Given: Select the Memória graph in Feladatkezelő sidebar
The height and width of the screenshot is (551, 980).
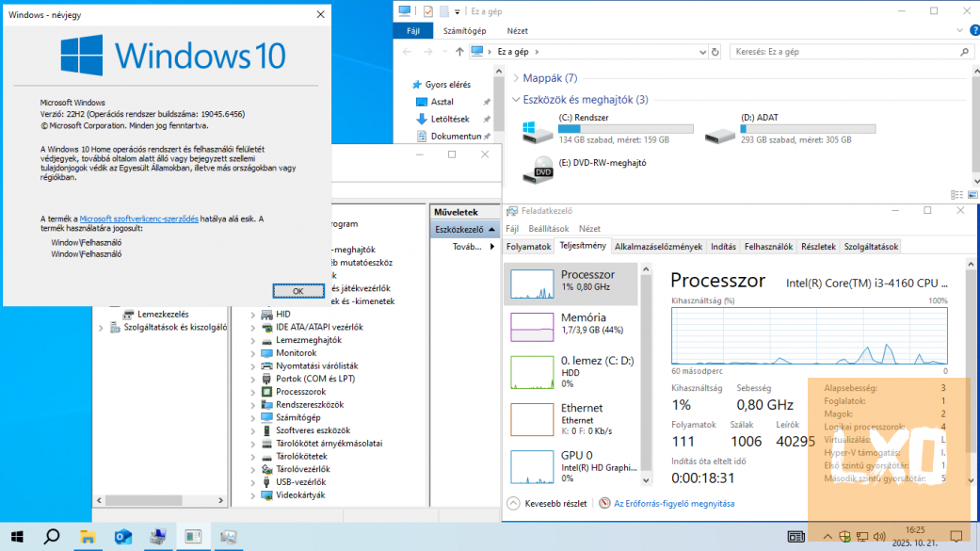Looking at the screenshot, I should (x=567, y=326).
